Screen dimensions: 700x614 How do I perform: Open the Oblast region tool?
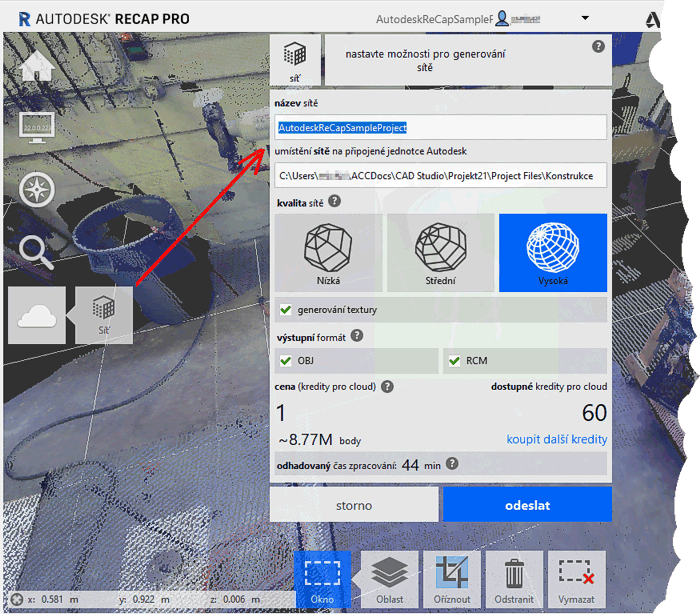[389, 580]
